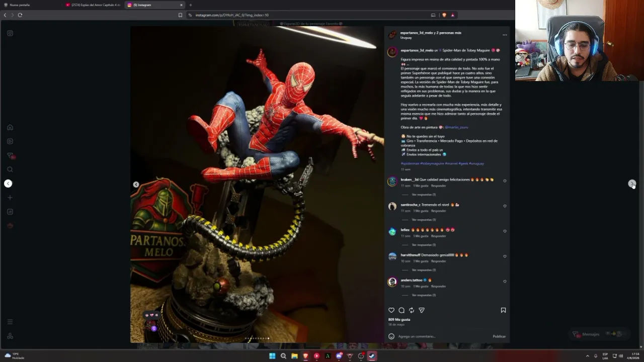The width and height of the screenshot is (644, 362).
Task: Open Instagram home from the sidebar
Action: tap(10, 127)
